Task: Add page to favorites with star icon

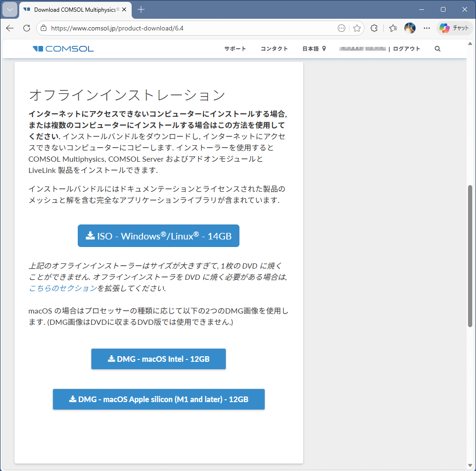Action: (x=357, y=28)
